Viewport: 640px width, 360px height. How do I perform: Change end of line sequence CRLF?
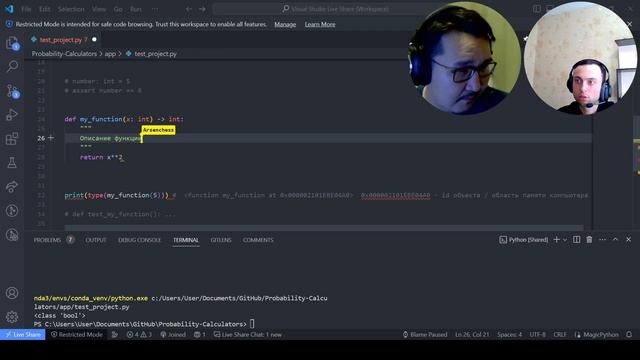coord(560,335)
